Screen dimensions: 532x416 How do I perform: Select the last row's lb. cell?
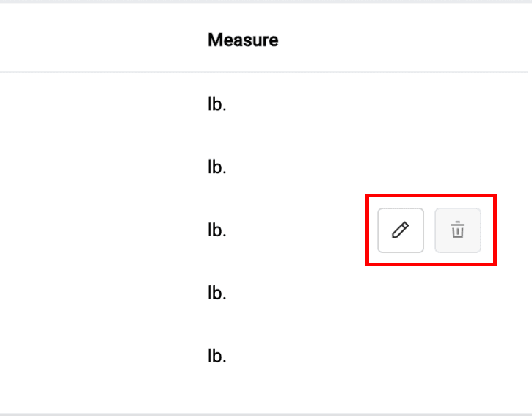click(217, 357)
